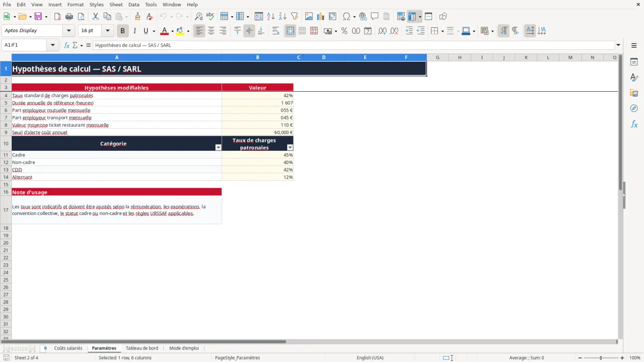Toggle Underline formatting
Image resolution: width=644 pixels, height=362 pixels.
pos(145,31)
